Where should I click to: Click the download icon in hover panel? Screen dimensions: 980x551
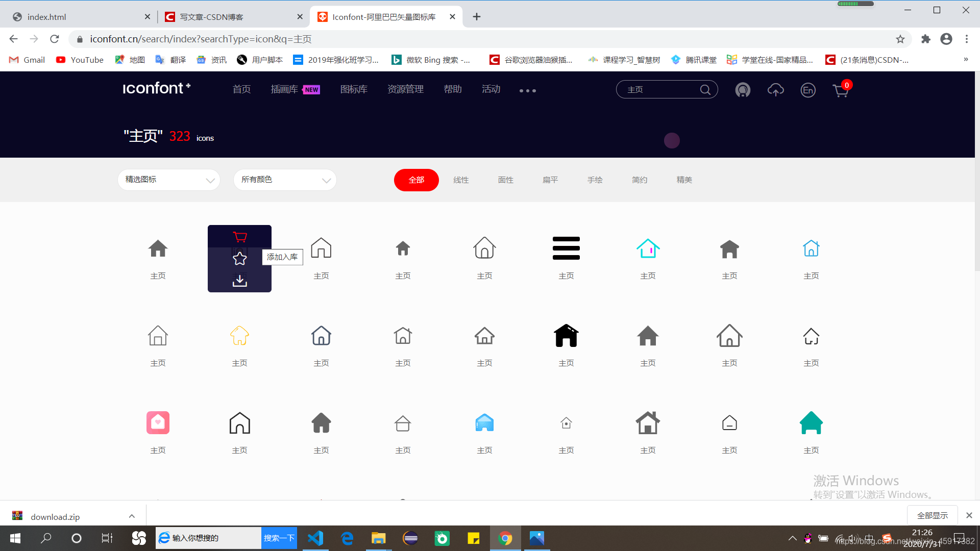coord(239,281)
